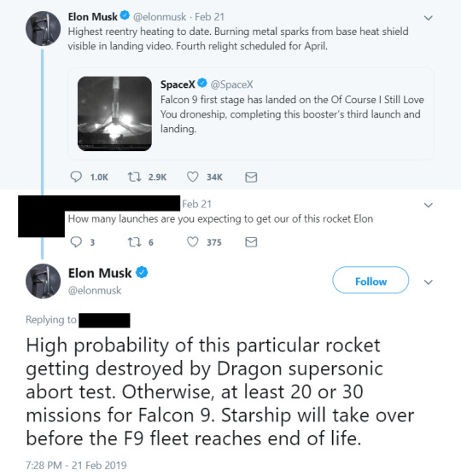Click the 7:28 PM - 21 Feb 2019 timestamp

click(x=76, y=465)
